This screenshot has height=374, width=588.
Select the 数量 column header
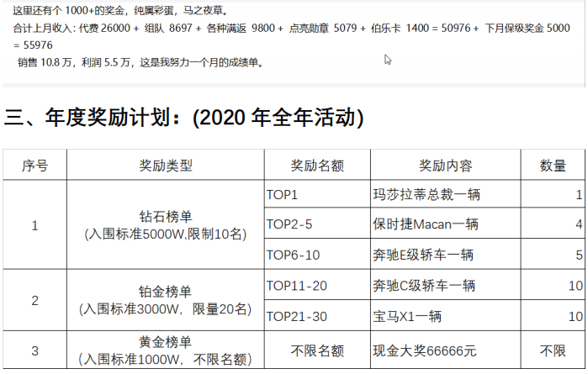(x=553, y=166)
